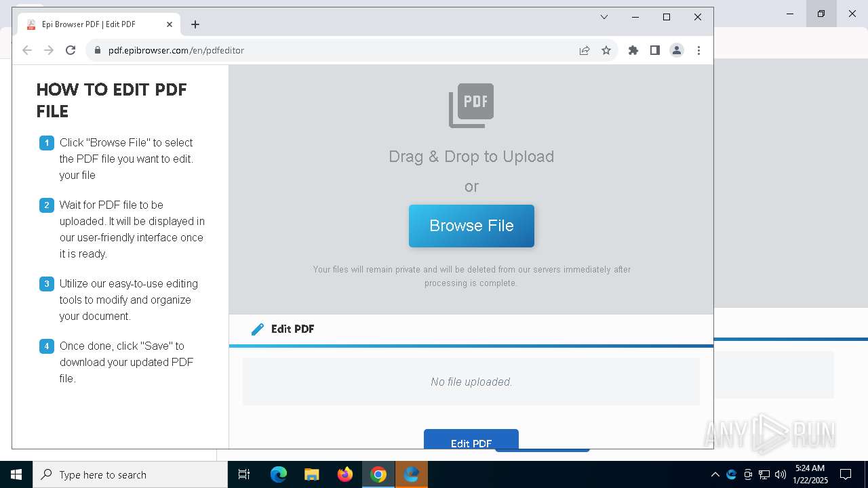Open the Extensions puzzle icon
The height and width of the screenshot is (488, 868).
[x=633, y=50]
